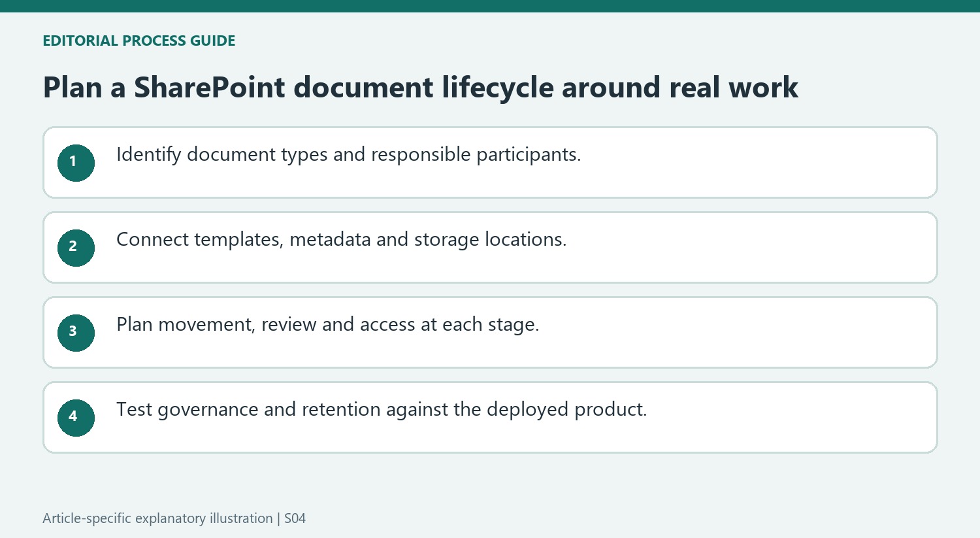Viewport: 980px width, 538px height.
Task: Click the green circle badge numbered 3
Action: 76,333
